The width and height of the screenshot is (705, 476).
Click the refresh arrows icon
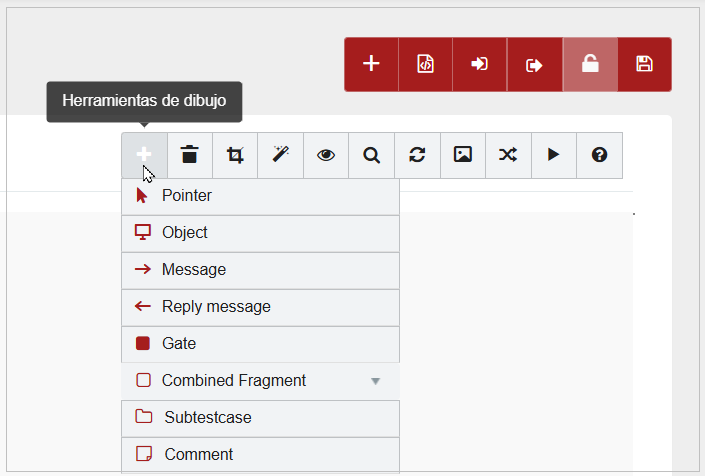point(417,155)
